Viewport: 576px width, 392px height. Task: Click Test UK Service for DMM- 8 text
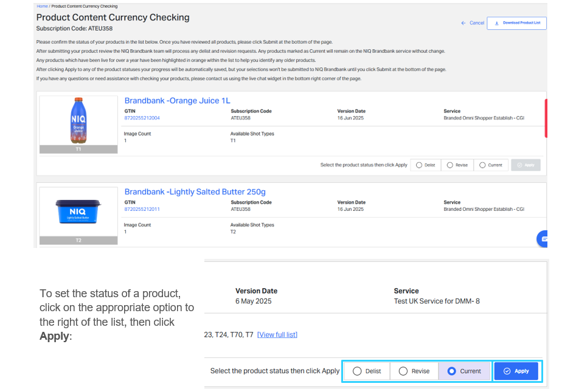(437, 301)
